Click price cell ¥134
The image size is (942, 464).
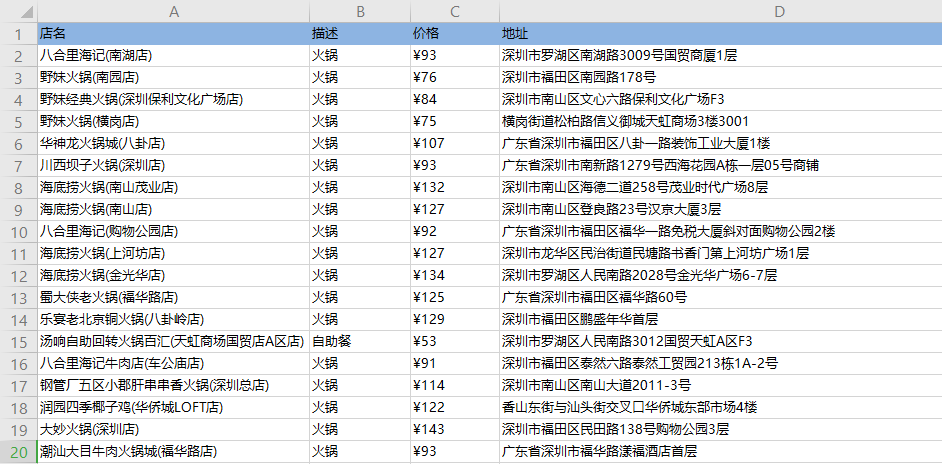coord(455,276)
